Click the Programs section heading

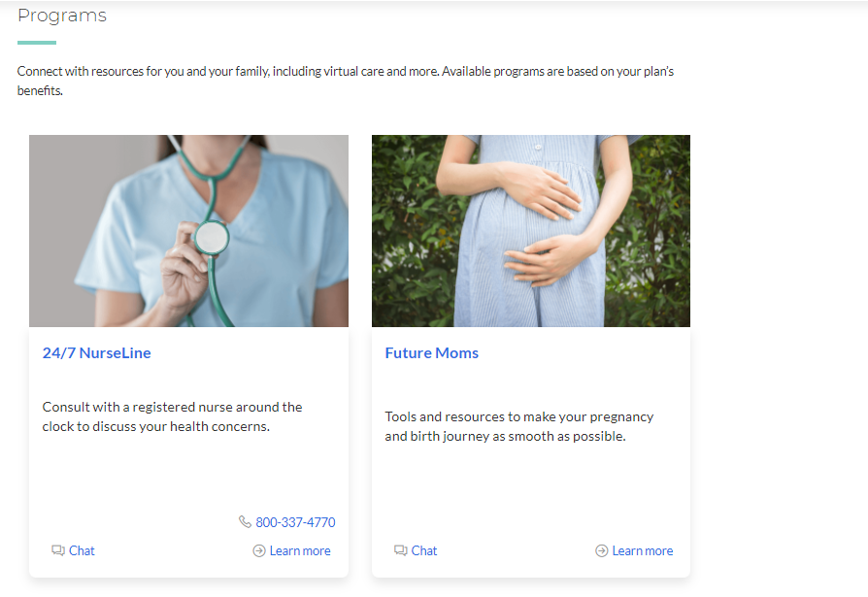point(62,16)
